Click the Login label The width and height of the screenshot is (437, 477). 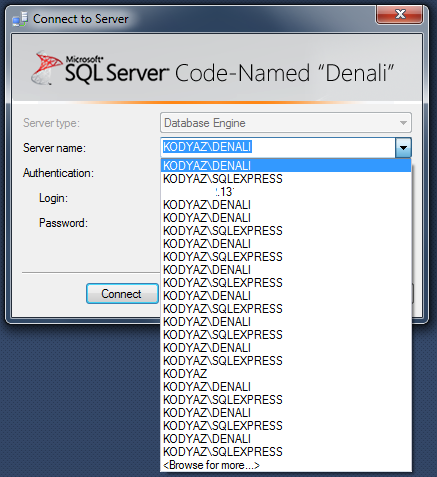pos(53,198)
